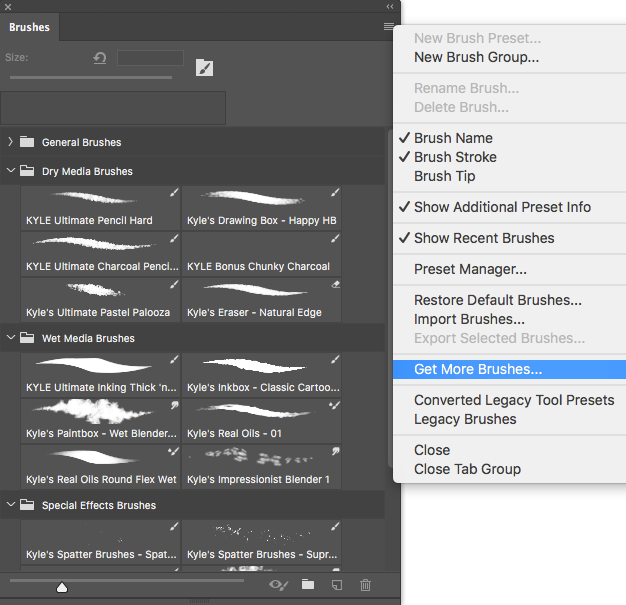
Task: Choose New Brush Group from menu
Action: [510, 58]
